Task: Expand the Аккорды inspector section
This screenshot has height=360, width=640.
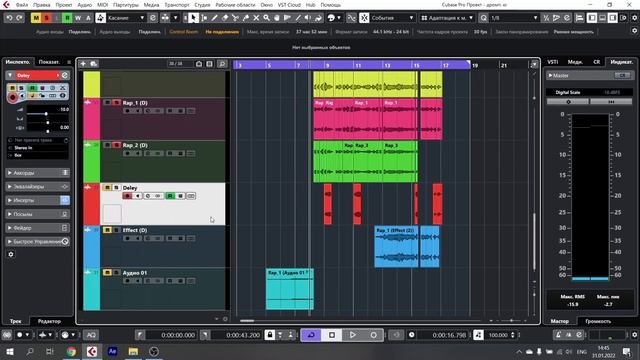Action: [38, 173]
